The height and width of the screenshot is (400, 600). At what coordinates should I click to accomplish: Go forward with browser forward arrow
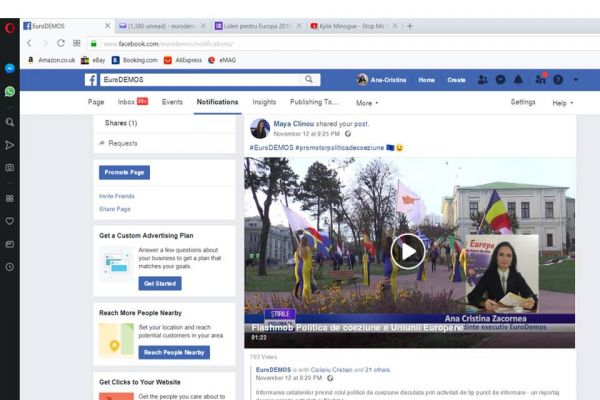pos(45,43)
